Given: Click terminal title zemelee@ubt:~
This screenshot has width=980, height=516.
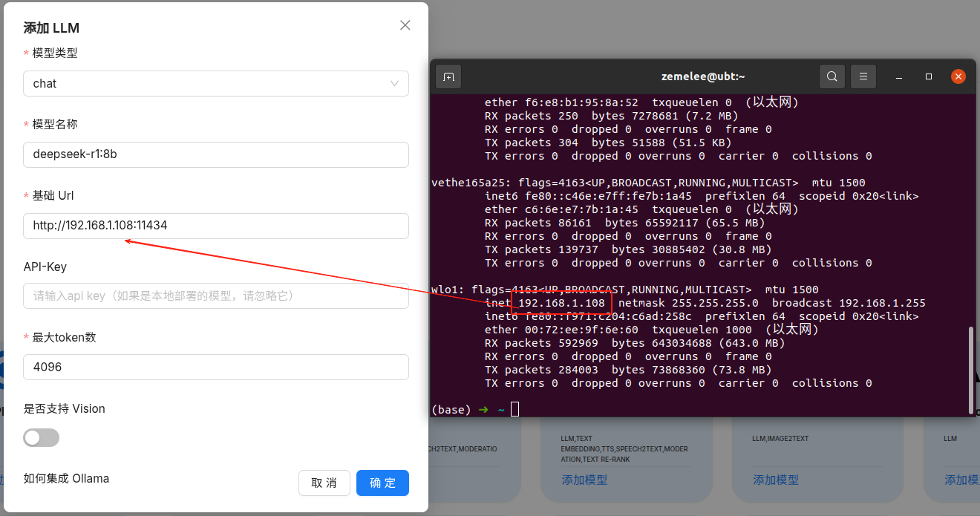Looking at the screenshot, I should click(x=703, y=76).
